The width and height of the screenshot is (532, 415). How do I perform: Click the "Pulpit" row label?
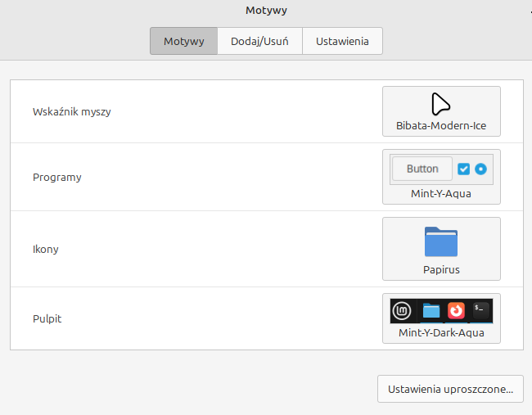[47, 318]
